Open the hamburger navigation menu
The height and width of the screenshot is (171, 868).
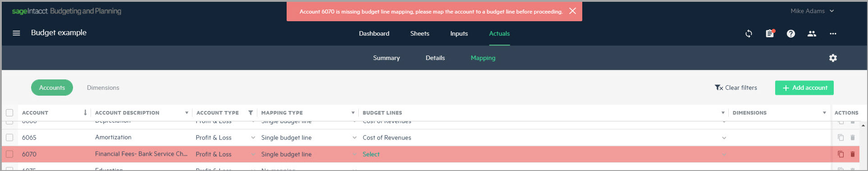pyautogui.click(x=16, y=33)
